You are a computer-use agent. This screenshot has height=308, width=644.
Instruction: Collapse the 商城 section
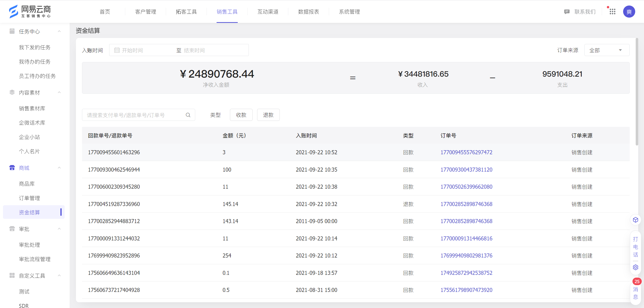59,168
